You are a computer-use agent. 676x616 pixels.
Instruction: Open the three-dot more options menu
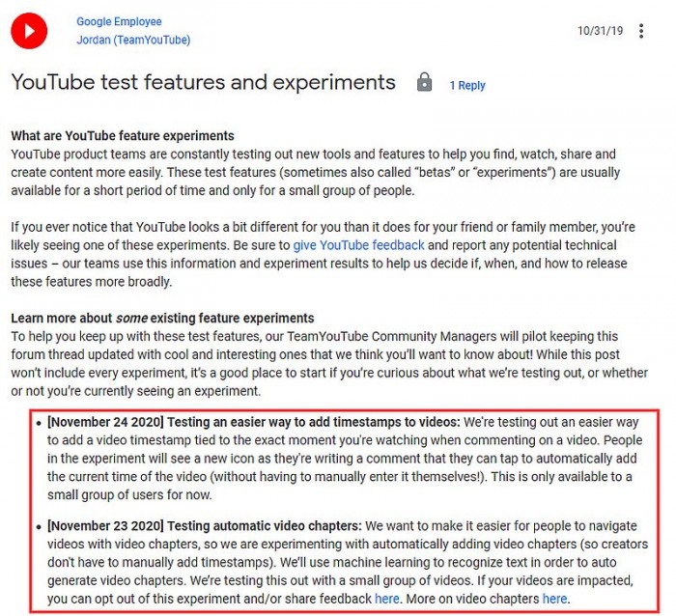[641, 31]
